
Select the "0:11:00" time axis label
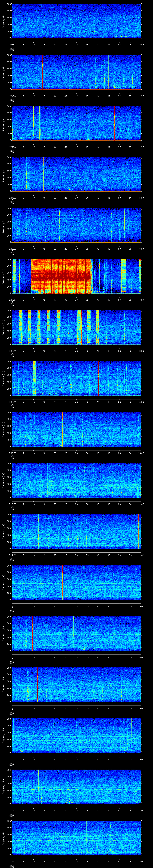[12, 555]
